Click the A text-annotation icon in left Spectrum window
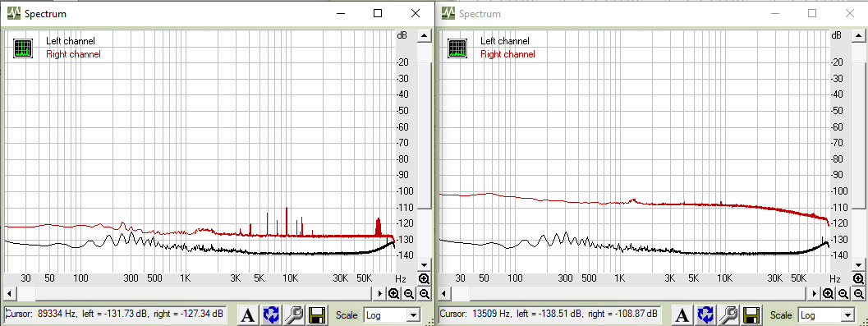868x326 pixels. [x=249, y=315]
